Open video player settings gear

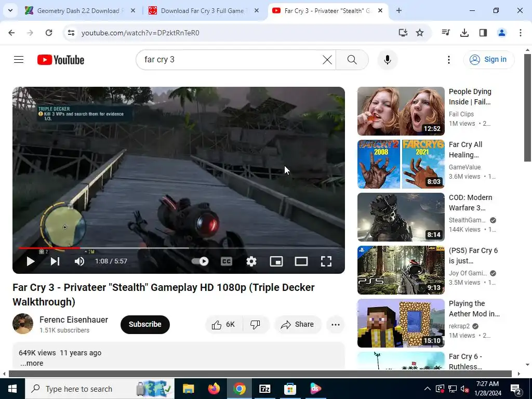coord(251,261)
